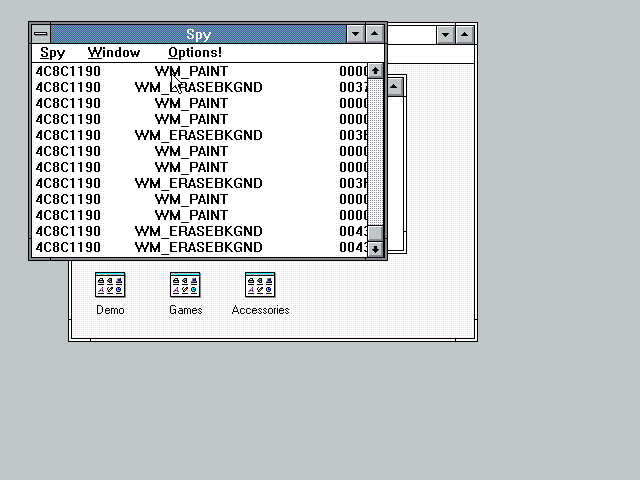Click the Spy message list scroll thumb
The image size is (640, 480).
coord(376,233)
